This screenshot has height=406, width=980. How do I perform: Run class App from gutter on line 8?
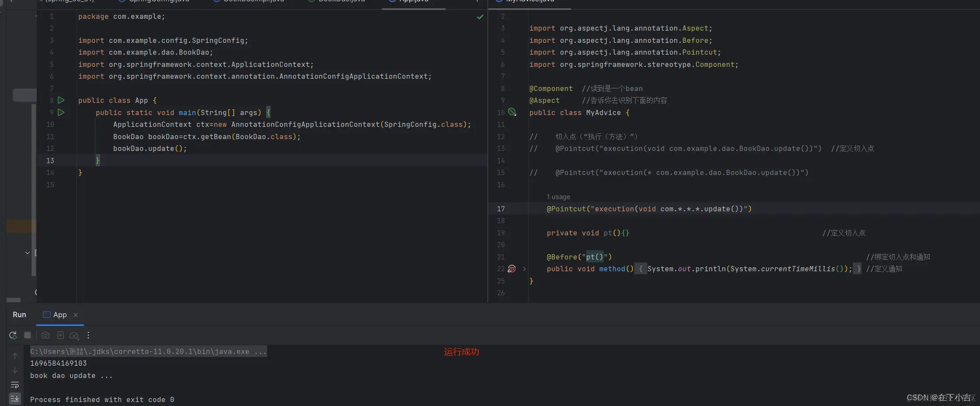tap(61, 100)
